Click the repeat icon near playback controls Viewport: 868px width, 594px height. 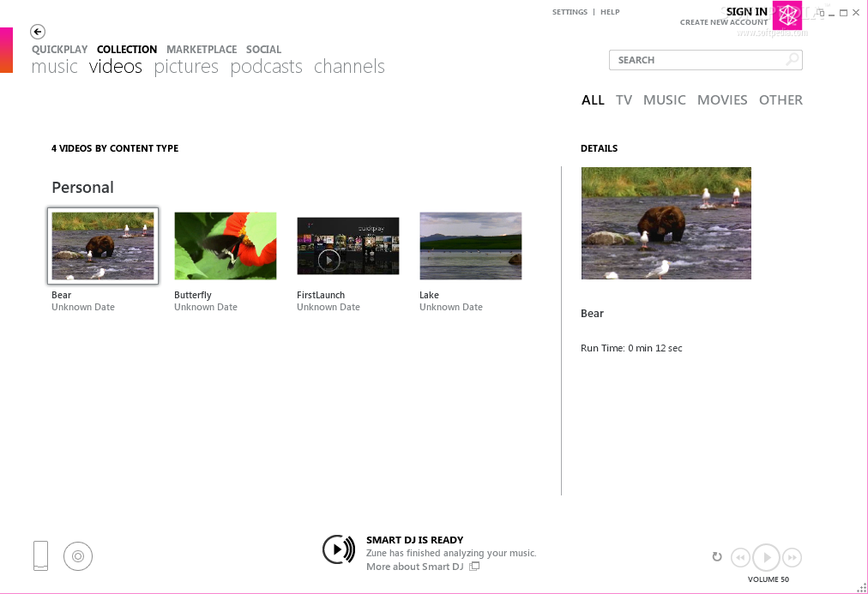coord(717,557)
